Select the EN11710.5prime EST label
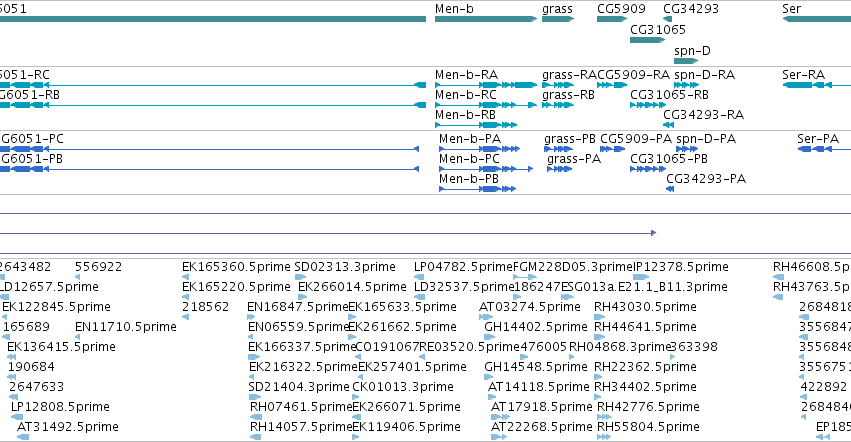The image size is (851, 442). (126, 327)
